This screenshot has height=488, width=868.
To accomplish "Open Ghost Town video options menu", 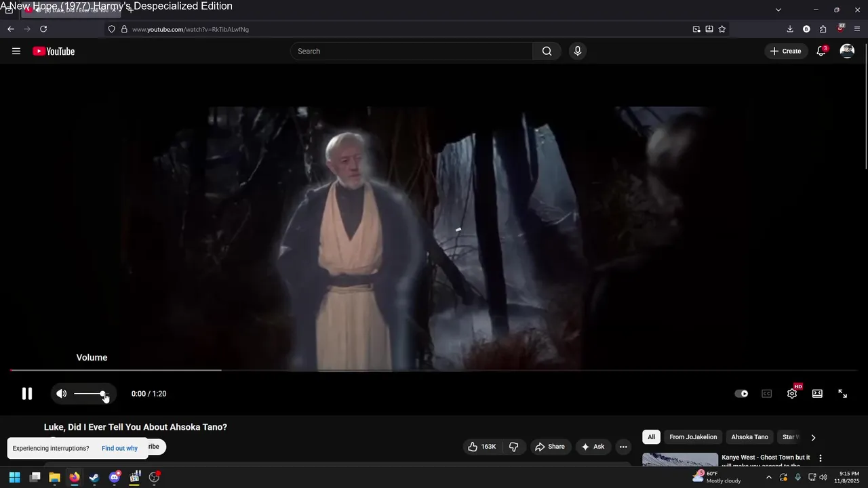I will [x=821, y=458].
